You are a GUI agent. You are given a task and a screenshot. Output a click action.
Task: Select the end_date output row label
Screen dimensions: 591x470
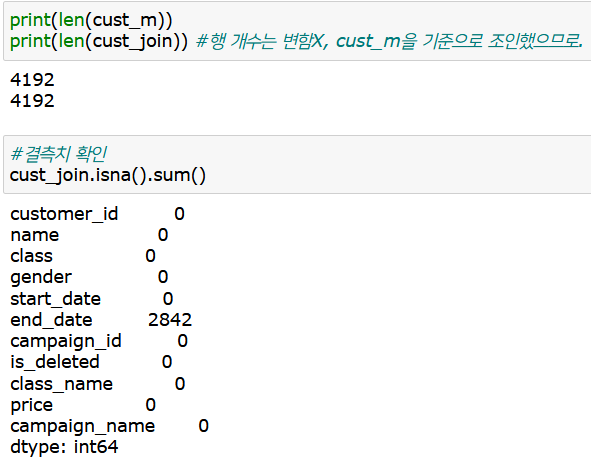click(x=51, y=320)
